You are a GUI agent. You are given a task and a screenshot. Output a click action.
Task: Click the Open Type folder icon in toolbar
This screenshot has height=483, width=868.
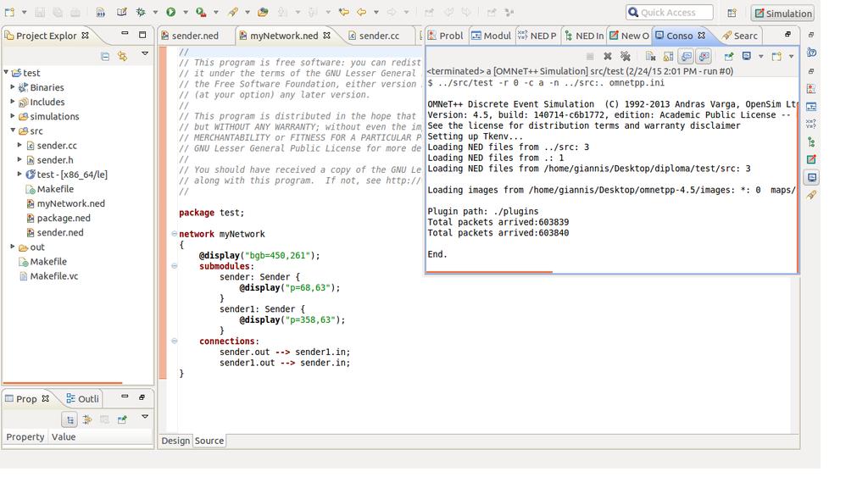(x=263, y=12)
